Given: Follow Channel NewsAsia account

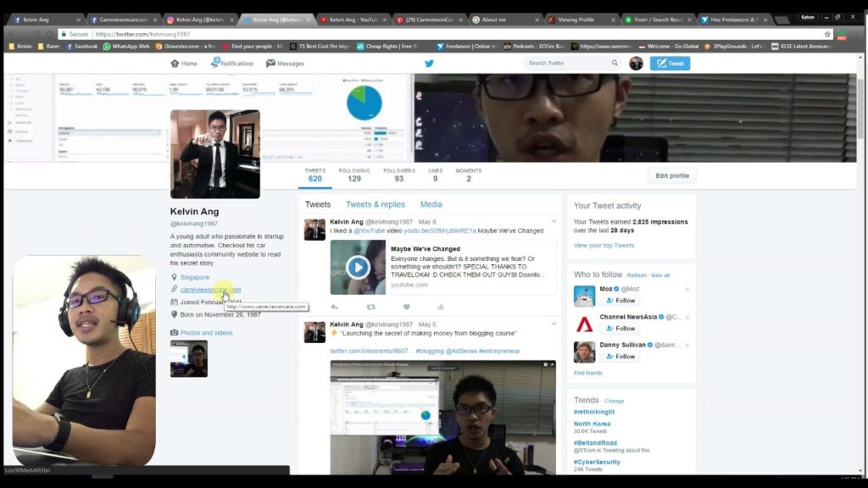Looking at the screenshot, I should click(x=620, y=328).
